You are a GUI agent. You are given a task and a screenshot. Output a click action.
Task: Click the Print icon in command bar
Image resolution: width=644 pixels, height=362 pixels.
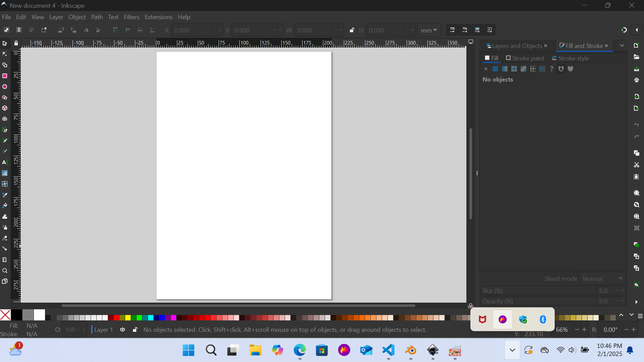click(636, 80)
